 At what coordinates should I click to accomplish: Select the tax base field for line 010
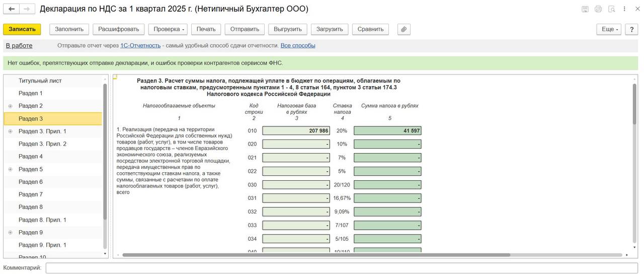click(296, 131)
